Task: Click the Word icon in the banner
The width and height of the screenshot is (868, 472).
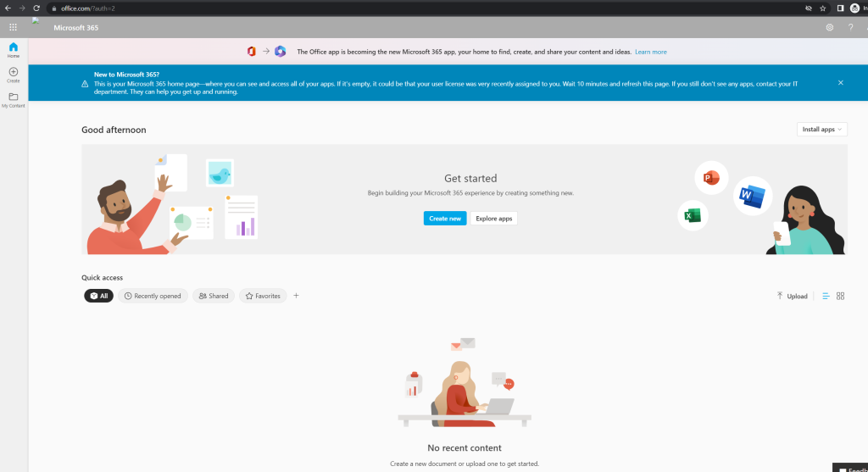Action: 753,196
